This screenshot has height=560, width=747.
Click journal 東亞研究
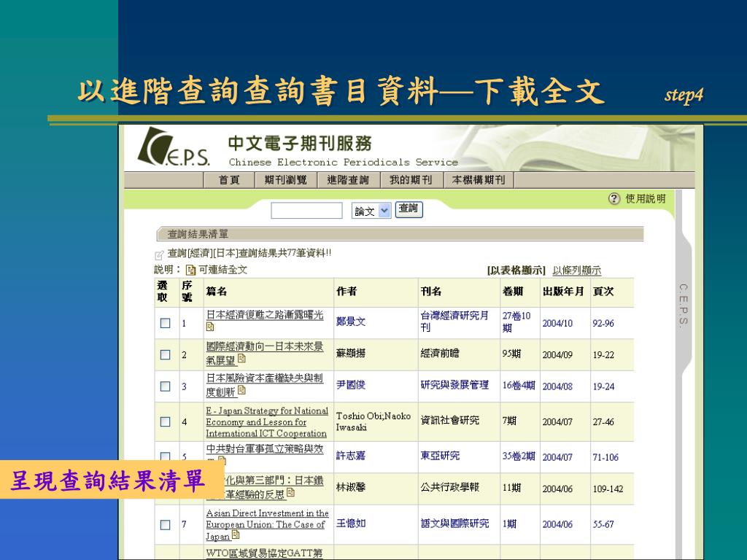[440, 456]
